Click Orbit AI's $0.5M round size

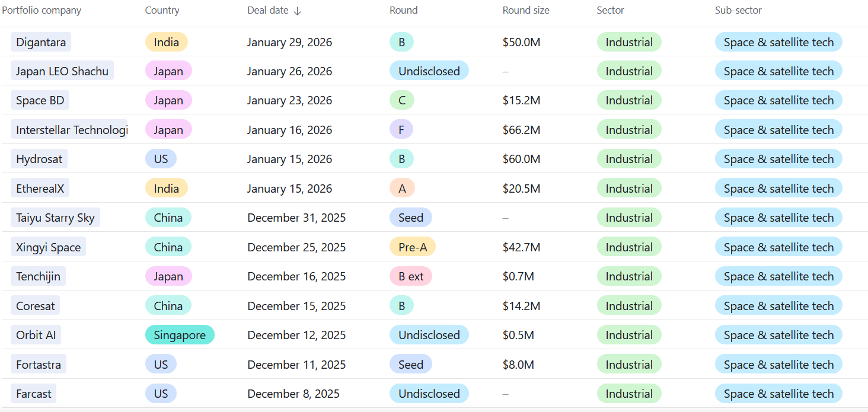tap(518, 335)
